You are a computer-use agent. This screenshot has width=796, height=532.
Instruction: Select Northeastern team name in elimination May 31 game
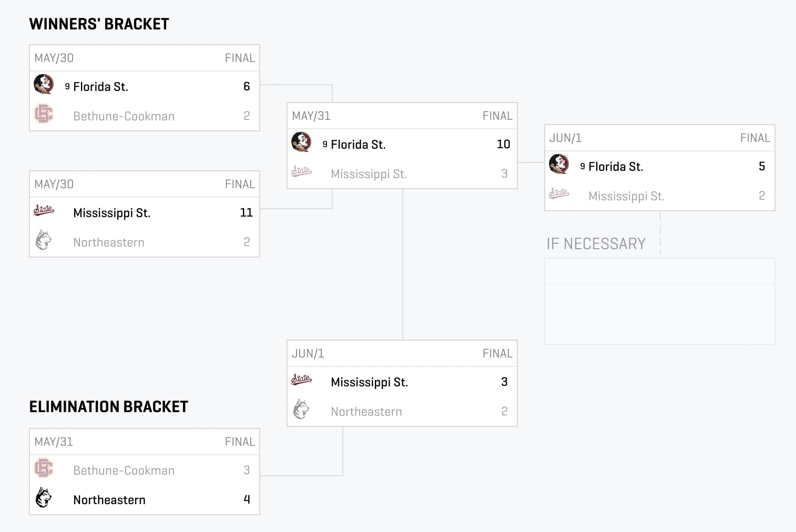[109, 500]
